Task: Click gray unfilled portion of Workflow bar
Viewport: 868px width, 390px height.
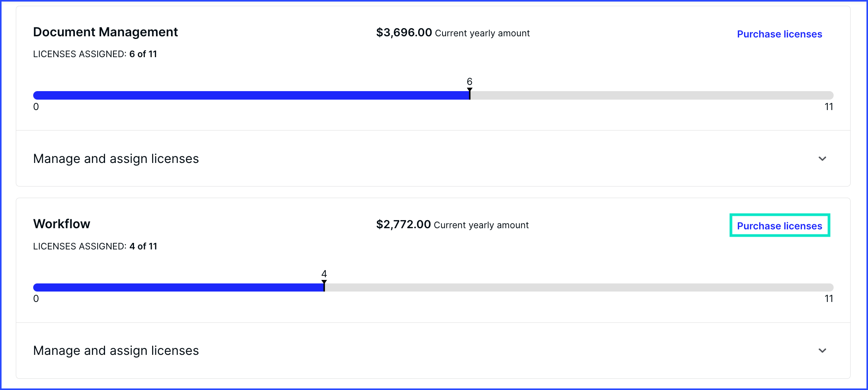Action: [x=579, y=287]
